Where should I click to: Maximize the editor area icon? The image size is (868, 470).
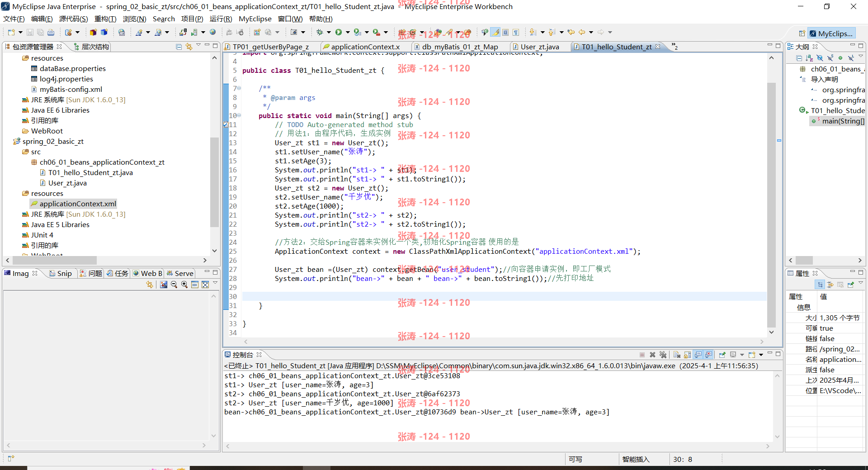(778, 46)
